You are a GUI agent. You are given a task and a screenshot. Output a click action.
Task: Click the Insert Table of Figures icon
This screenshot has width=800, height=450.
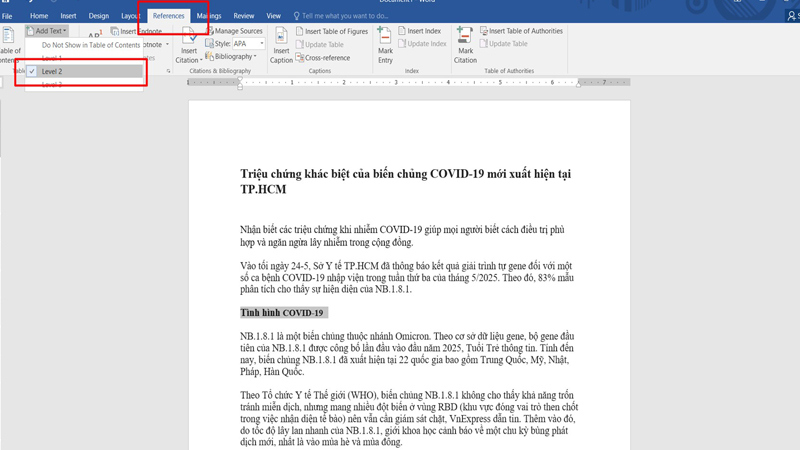click(x=299, y=31)
